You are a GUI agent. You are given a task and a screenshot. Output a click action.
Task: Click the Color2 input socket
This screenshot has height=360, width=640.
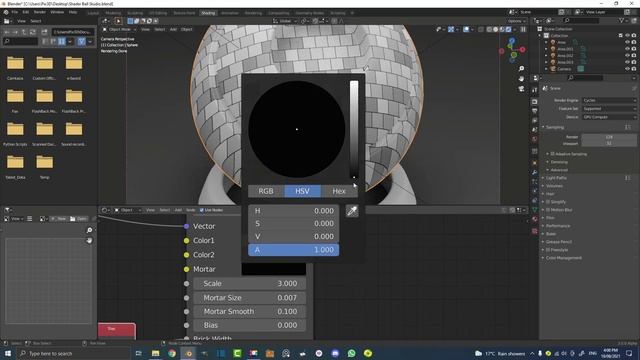pos(187,255)
